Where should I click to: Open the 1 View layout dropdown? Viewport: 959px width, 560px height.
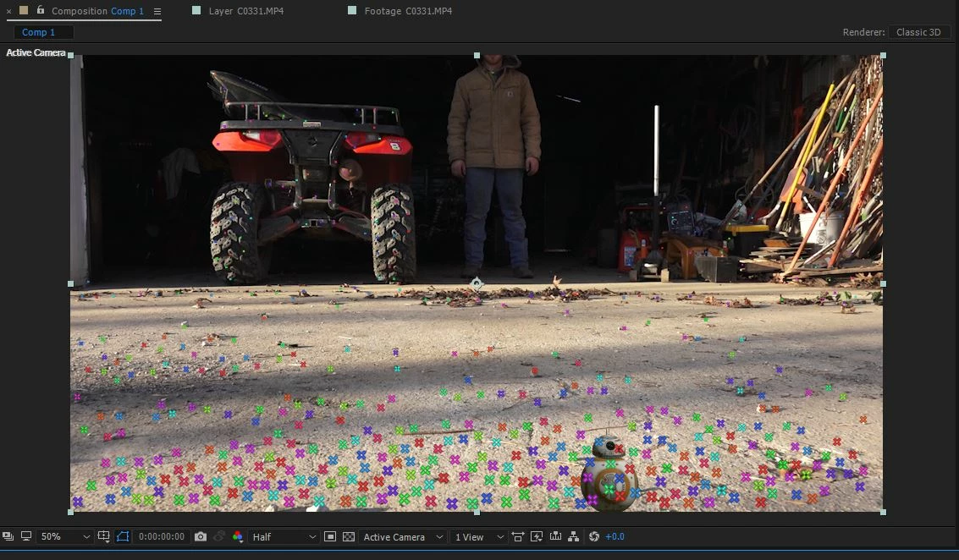point(479,537)
